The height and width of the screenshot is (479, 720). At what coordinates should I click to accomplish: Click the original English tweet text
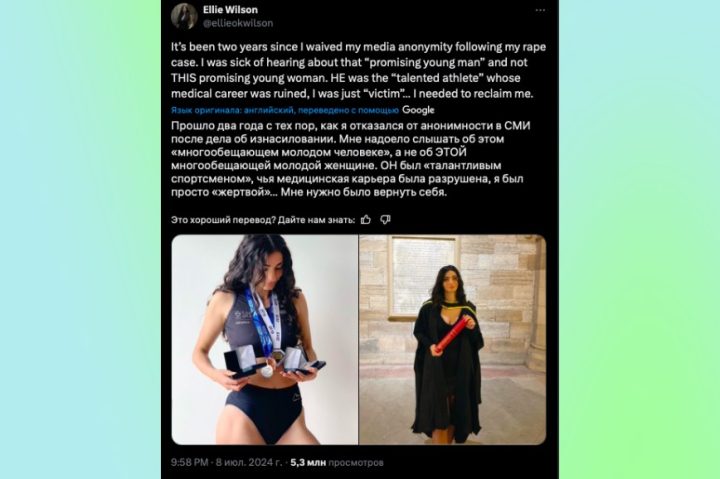point(358,70)
